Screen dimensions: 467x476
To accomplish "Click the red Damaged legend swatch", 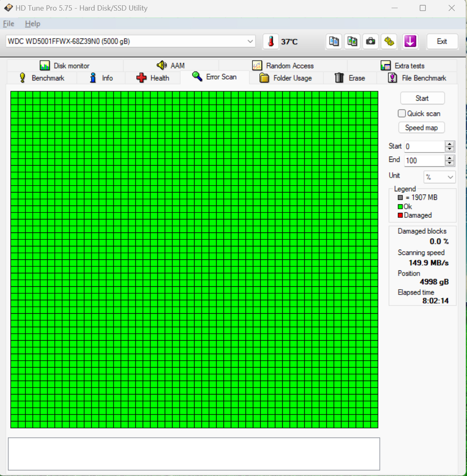I will (400, 215).
